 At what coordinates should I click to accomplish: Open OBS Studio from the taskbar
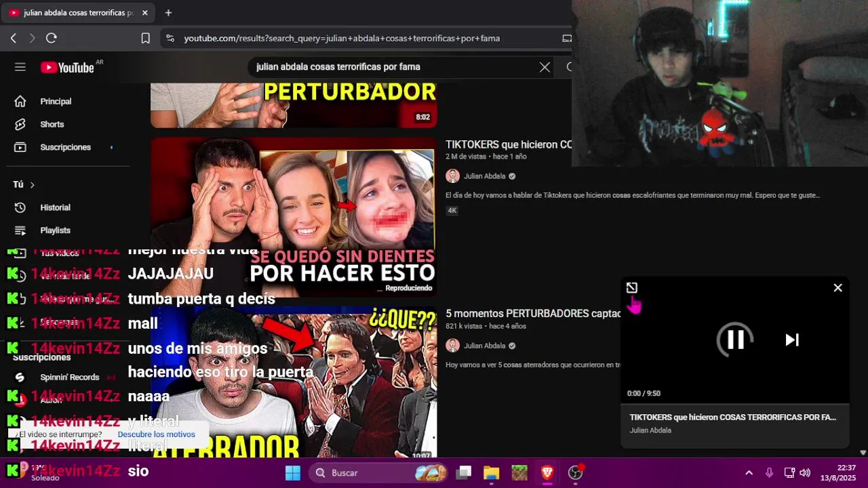tap(576, 472)
